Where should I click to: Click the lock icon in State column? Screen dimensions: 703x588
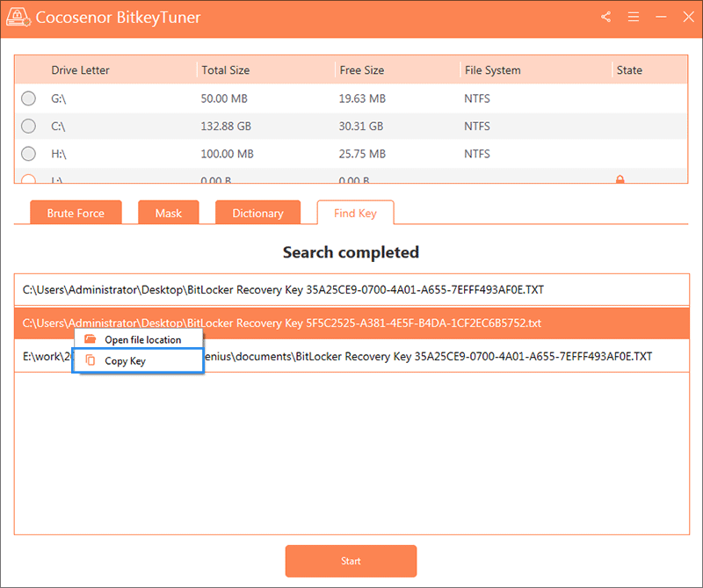tap(620, 179)
